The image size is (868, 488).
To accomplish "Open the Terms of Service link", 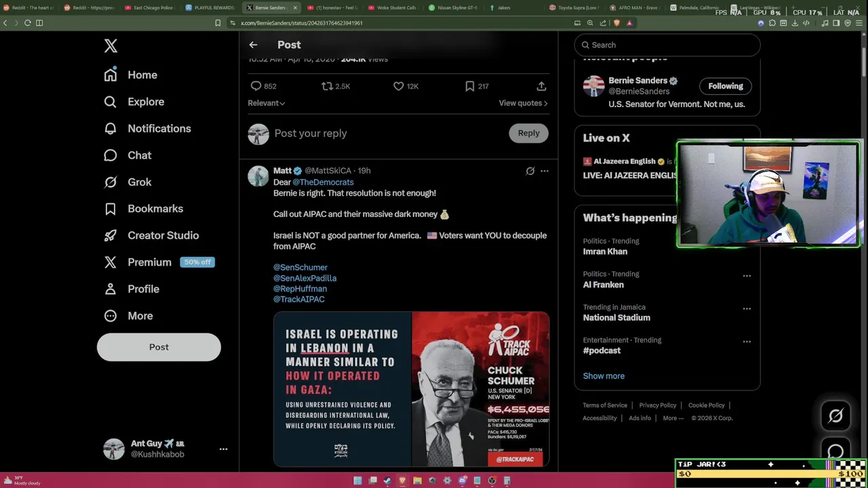I will click(605, 405).
